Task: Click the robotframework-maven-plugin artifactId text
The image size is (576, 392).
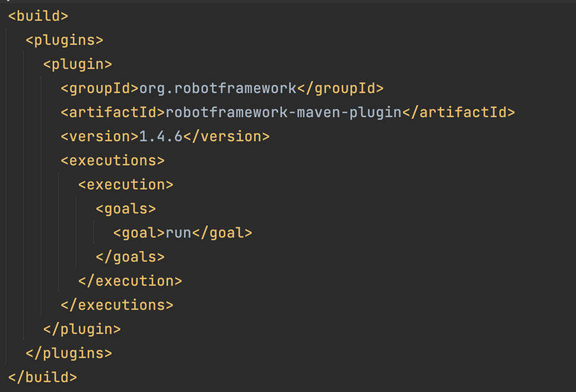Action: coord(284,112)
